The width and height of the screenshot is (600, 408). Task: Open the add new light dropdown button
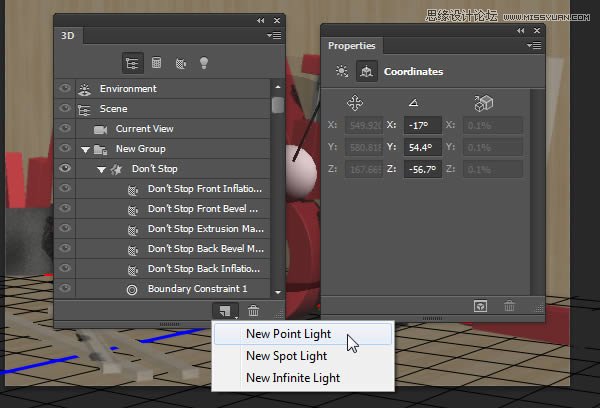coord(225,310)
